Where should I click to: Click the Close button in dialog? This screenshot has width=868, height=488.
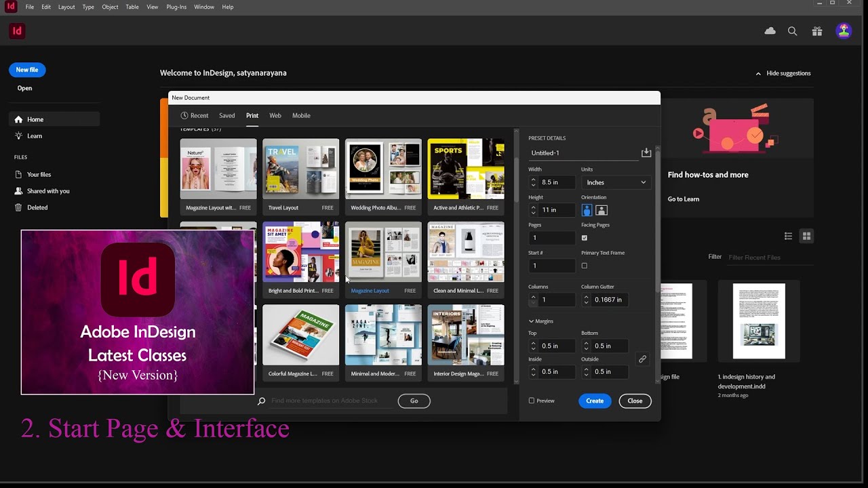pos(635,401)
